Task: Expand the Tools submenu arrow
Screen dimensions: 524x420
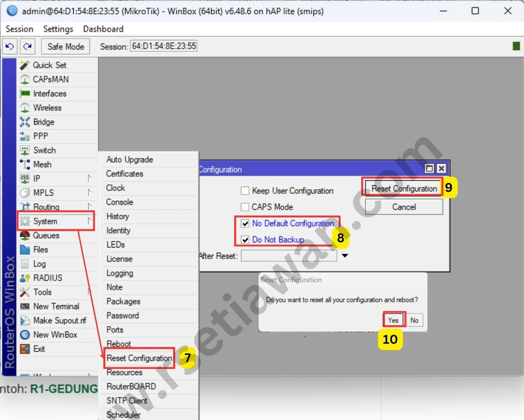Action: click(89, 292)
